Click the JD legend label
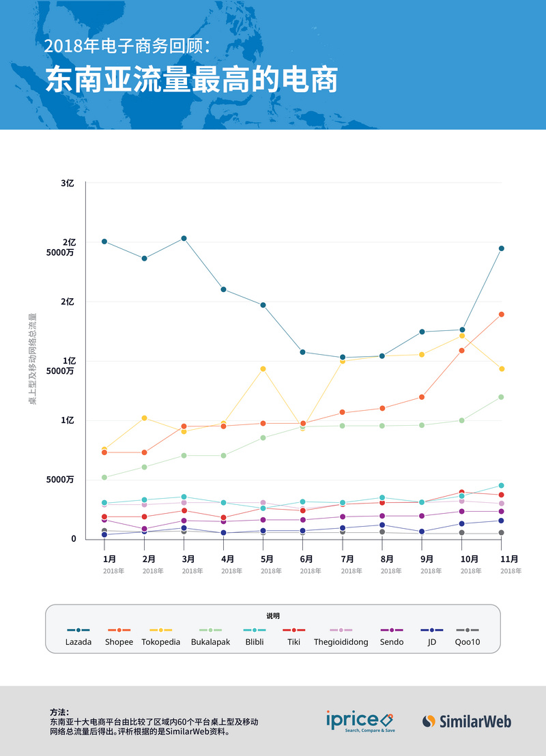Image resolution: width=546 pixels, height=756 pixels. (x=432, y=642)
